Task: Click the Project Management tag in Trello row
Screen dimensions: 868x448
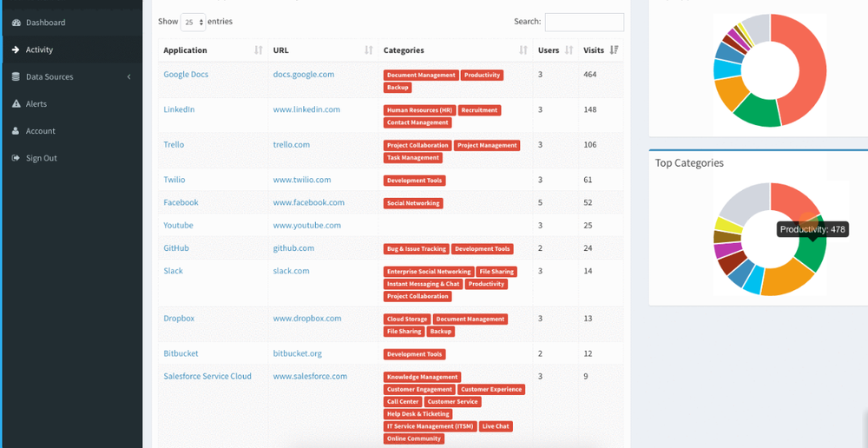Action: coord(487,146)
